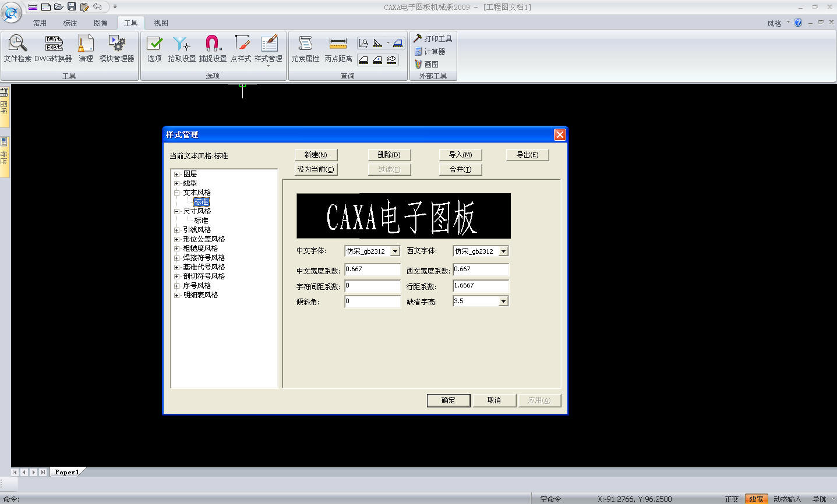
Task: Click the Paper1 sheet tab
Action: [x=67, y=472]
